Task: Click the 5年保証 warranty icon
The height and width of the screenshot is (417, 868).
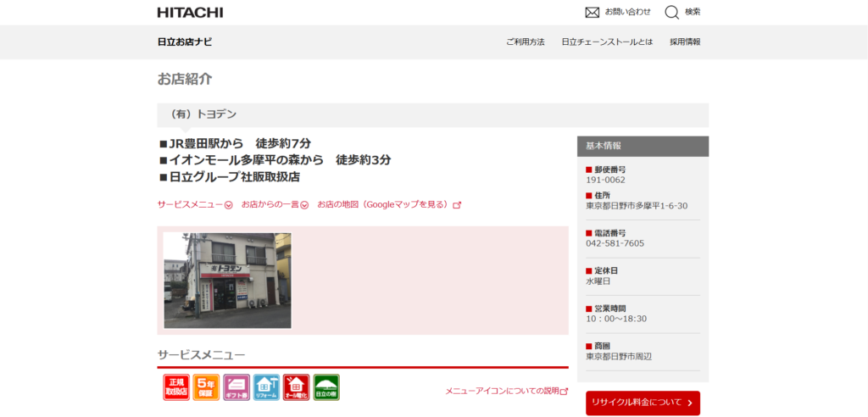Action: (x=206, y=387)
